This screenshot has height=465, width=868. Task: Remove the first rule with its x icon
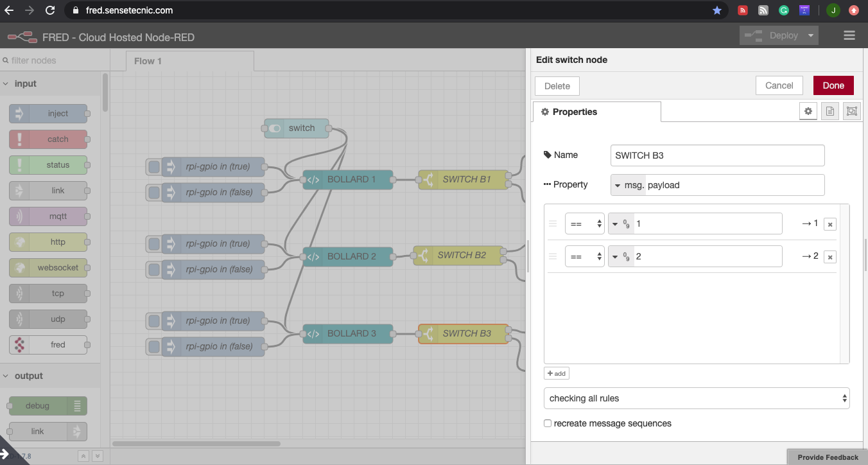pyautogui.click(x=830, y=224)
